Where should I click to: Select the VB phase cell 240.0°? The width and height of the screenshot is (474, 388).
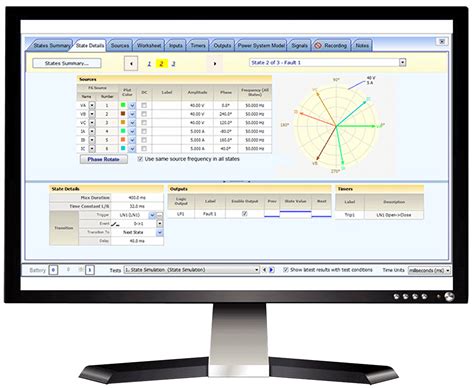click(226, 114)
